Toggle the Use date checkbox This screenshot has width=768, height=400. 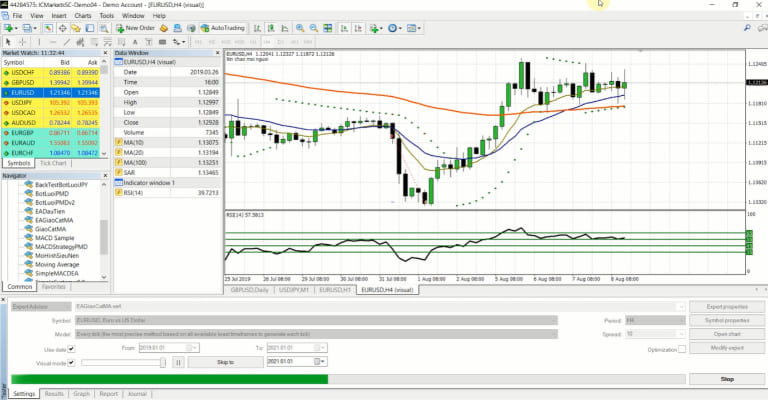(x=72, y=347)
